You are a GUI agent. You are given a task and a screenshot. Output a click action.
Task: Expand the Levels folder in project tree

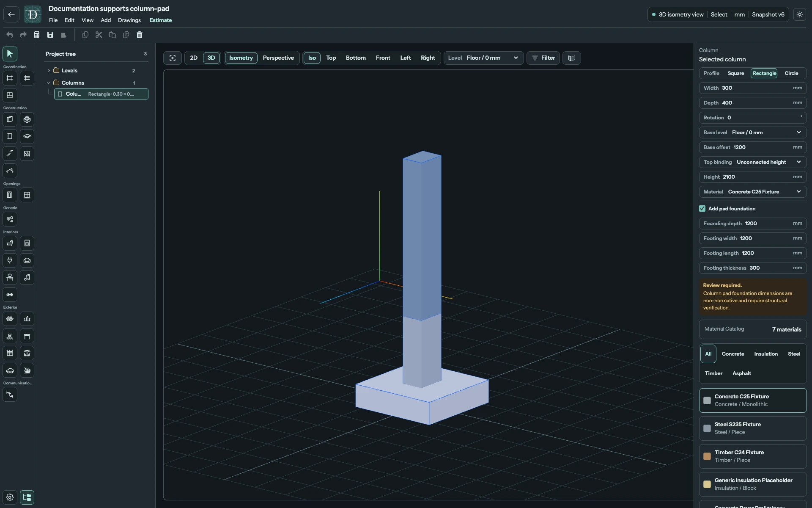pyautogui.click(x=49, y=71)
